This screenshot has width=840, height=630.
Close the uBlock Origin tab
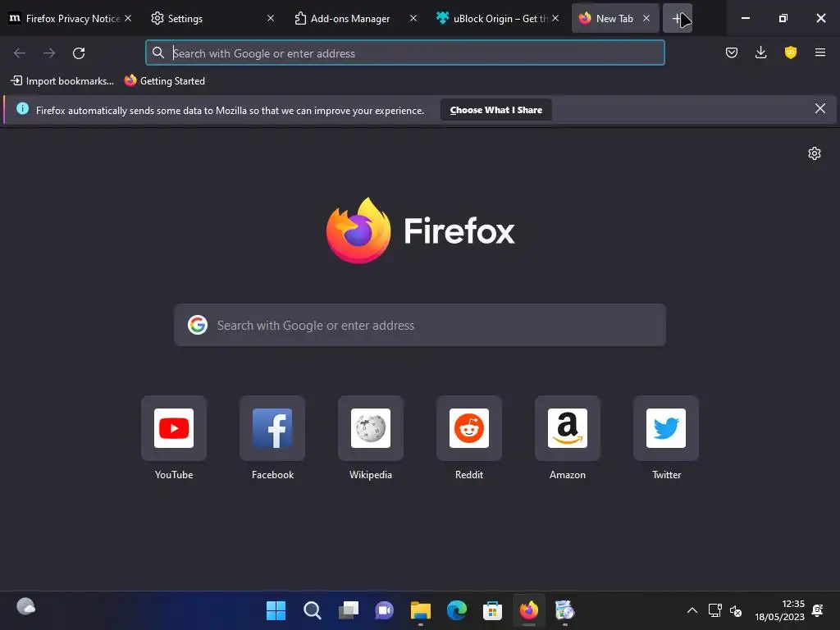pos(555,18)
